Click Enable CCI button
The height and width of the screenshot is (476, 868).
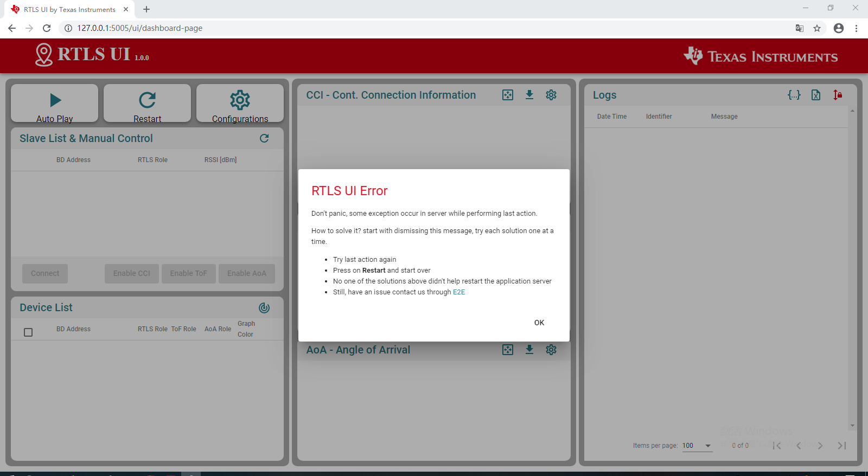pos(132,274)
